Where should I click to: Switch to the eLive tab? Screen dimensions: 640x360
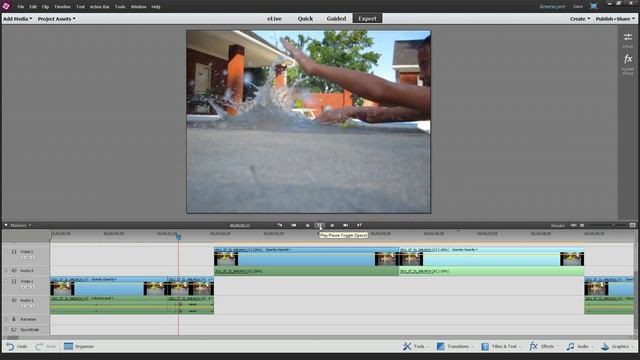coord(274,19)
